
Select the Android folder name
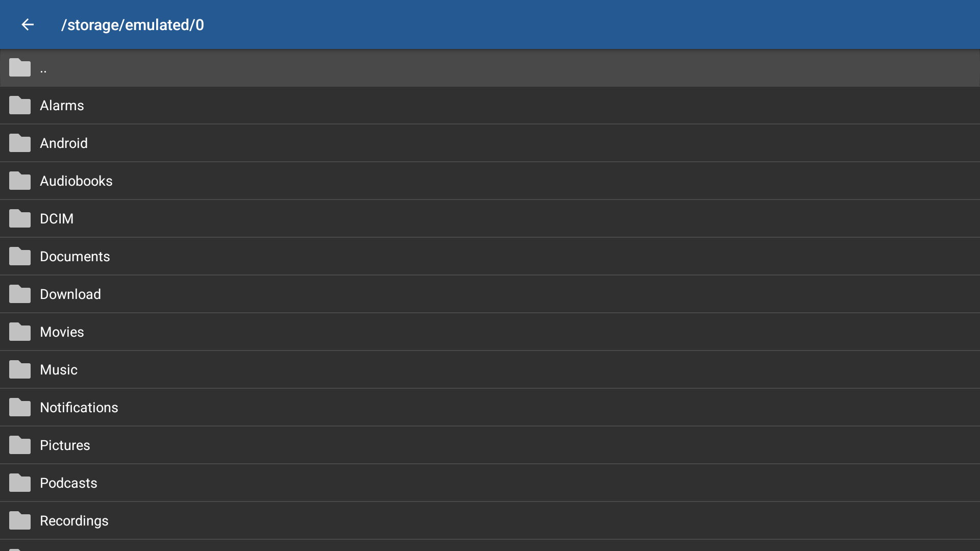pos(64,143)
